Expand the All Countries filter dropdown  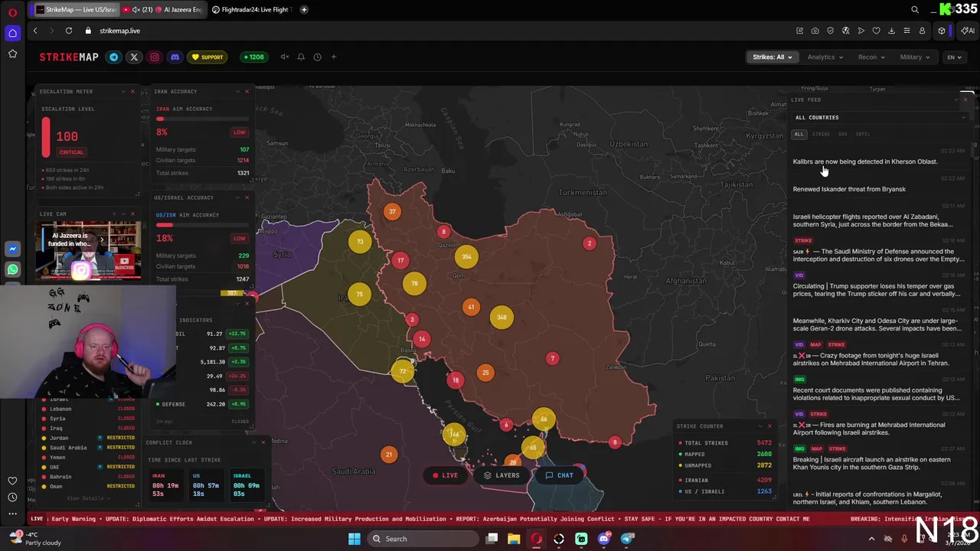880,117
